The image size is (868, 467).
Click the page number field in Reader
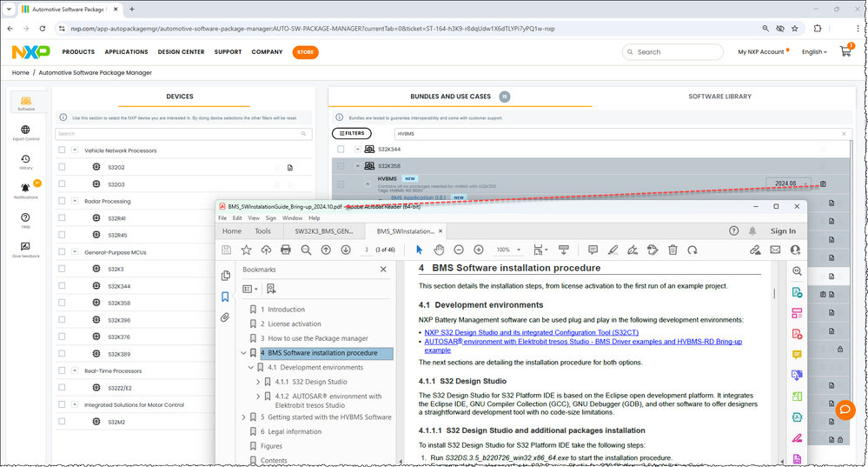[x=366, y=250]
